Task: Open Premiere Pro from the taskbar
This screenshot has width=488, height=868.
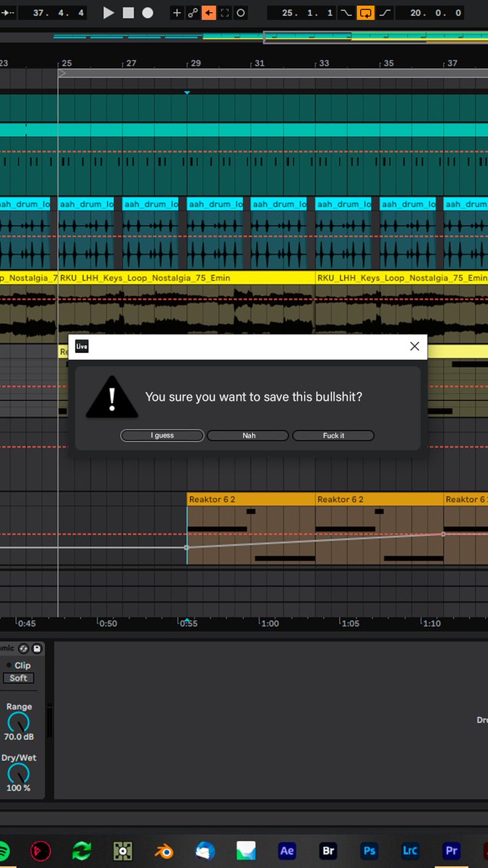Action: point(452,851)
